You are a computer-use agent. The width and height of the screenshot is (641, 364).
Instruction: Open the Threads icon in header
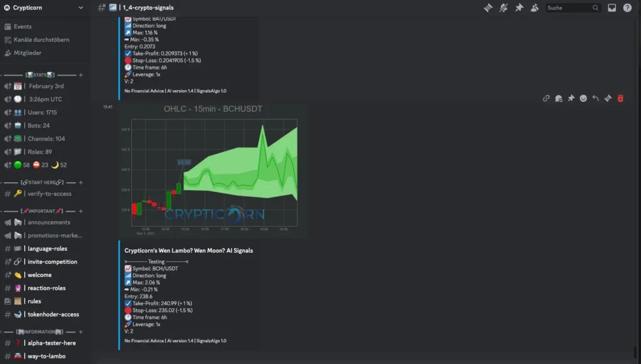coord(488,8)
